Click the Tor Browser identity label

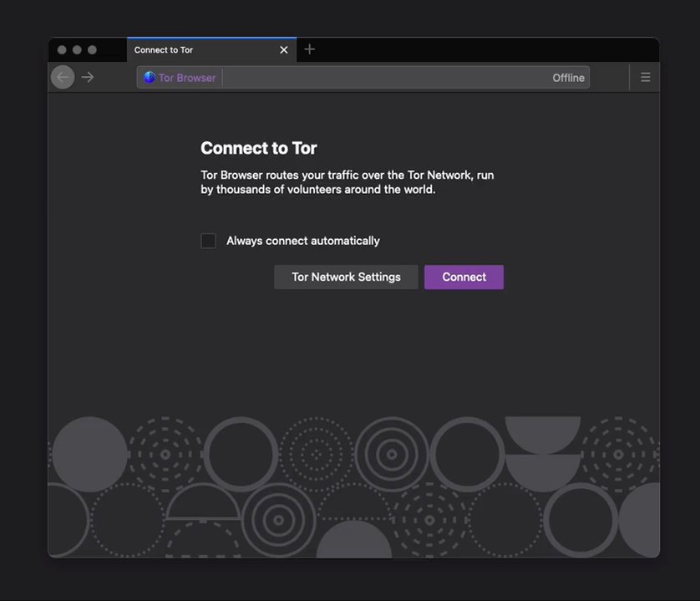186,78
